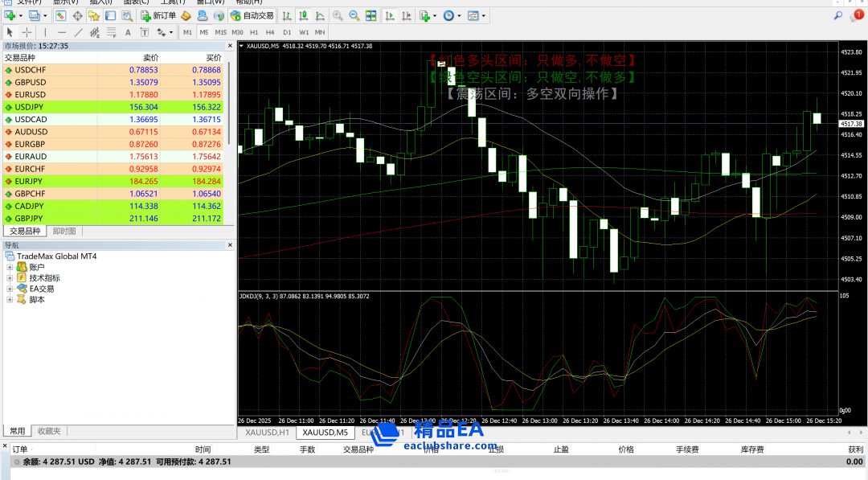Select the trendline drawing tool
The height and width of the screenshot is (480, 868).
[x=78, y=32]
